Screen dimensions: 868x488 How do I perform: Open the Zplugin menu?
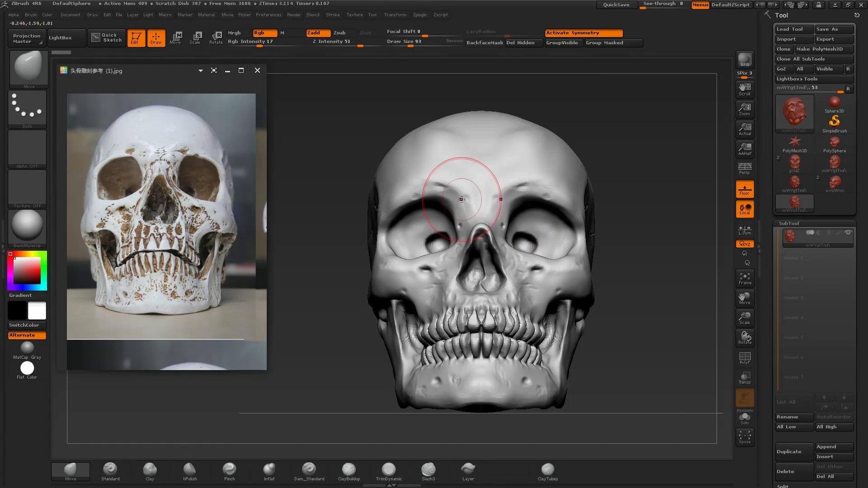click(420, 15)
